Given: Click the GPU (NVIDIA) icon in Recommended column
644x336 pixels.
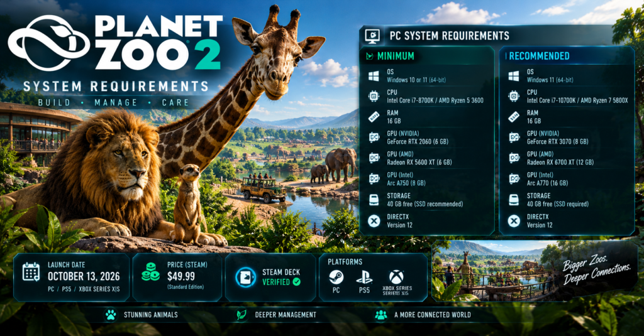Looking at the screenshot, I should [x=514, y=138].
